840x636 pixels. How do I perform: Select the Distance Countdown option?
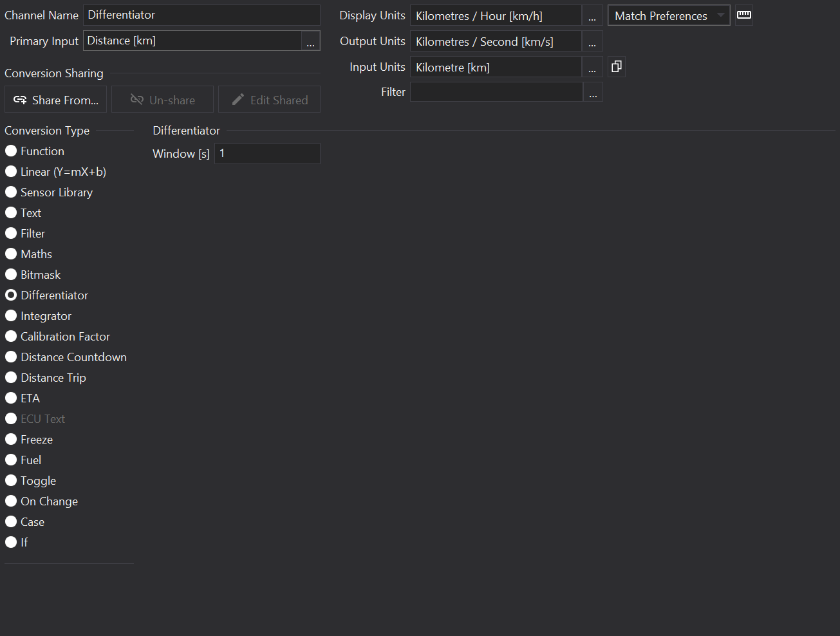(11, 357)
